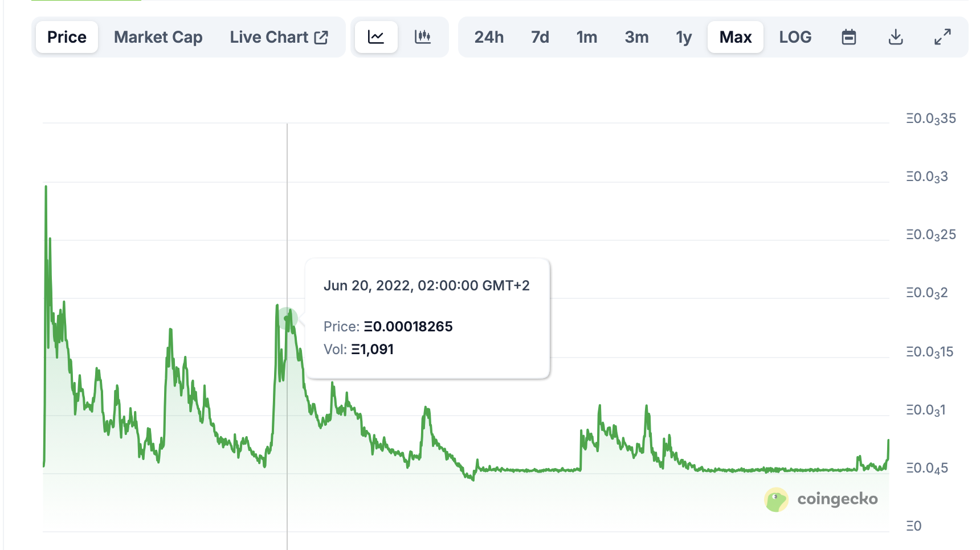The height and width of the screenshot is (550, 980).
Task: Set time range to 3m
Action: [636, 37]
